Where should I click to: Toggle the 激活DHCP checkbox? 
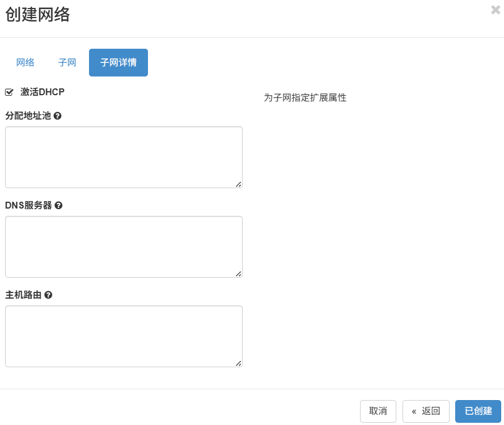(x=9, y=92)
